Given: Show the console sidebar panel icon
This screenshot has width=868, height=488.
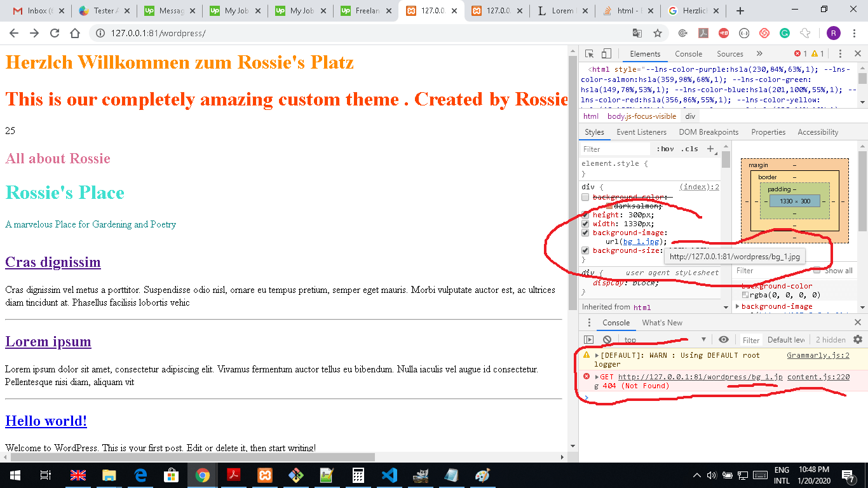Looking at the screenshot, I should pos(589,340).
